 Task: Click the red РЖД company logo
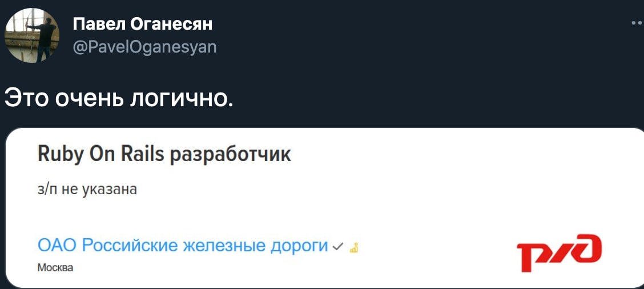(558, 252)
